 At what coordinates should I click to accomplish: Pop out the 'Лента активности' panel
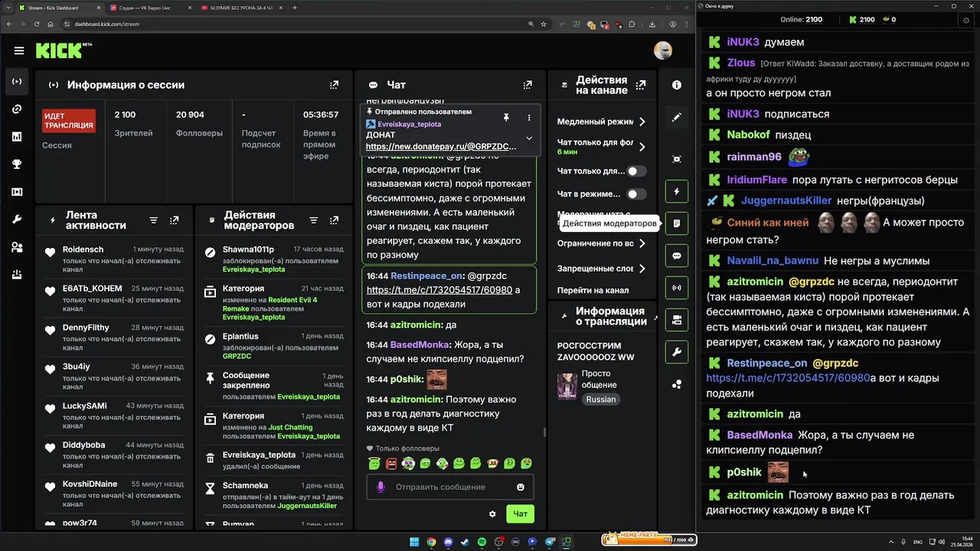point(175,220)
